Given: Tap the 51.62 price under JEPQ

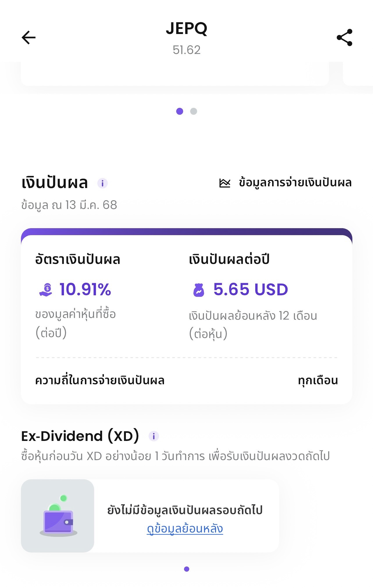Looking at the screenshot, I should 187,50.
